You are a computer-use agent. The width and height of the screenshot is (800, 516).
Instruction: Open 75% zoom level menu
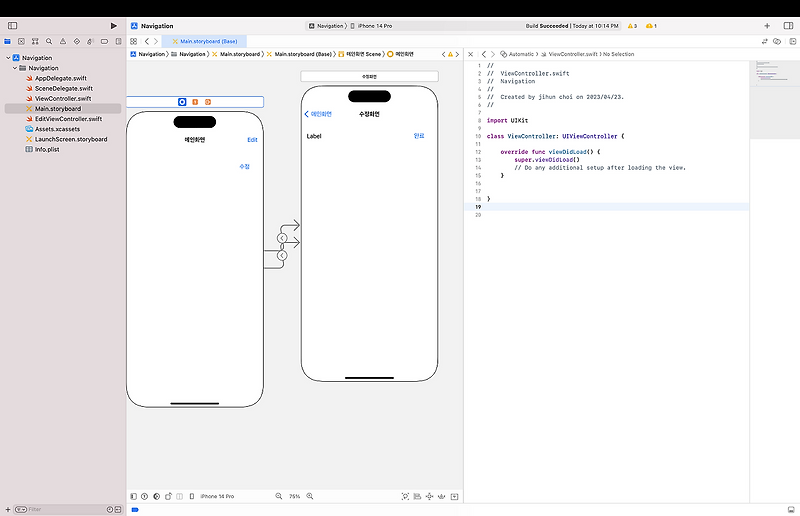(294, 496)
